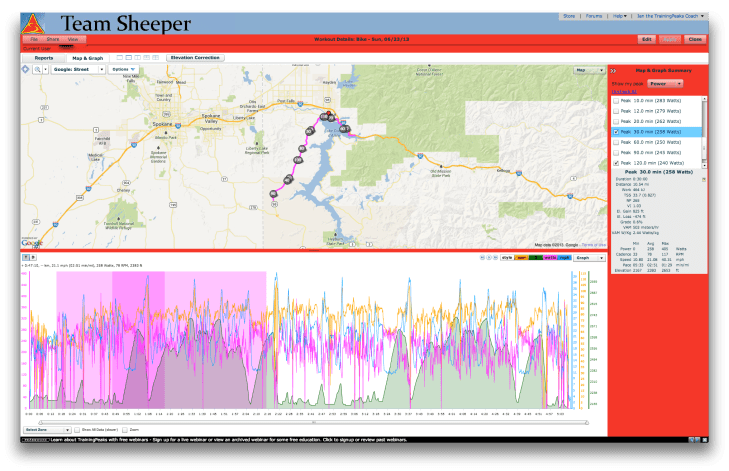The height and width of the screenshot is (471, 729).
Task: Select the fifth layout icon
Action: (x=155, y=58)
